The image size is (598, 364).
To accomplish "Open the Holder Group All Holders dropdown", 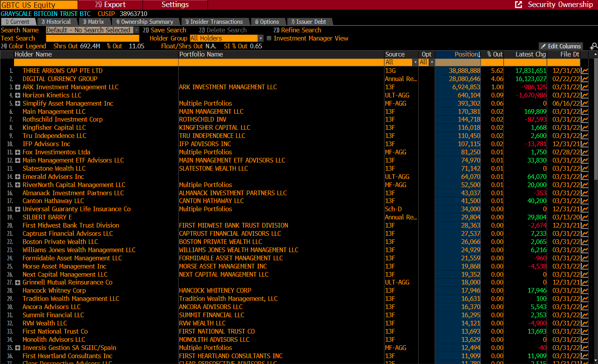I will pyautogui.click(x=261, y=38).
